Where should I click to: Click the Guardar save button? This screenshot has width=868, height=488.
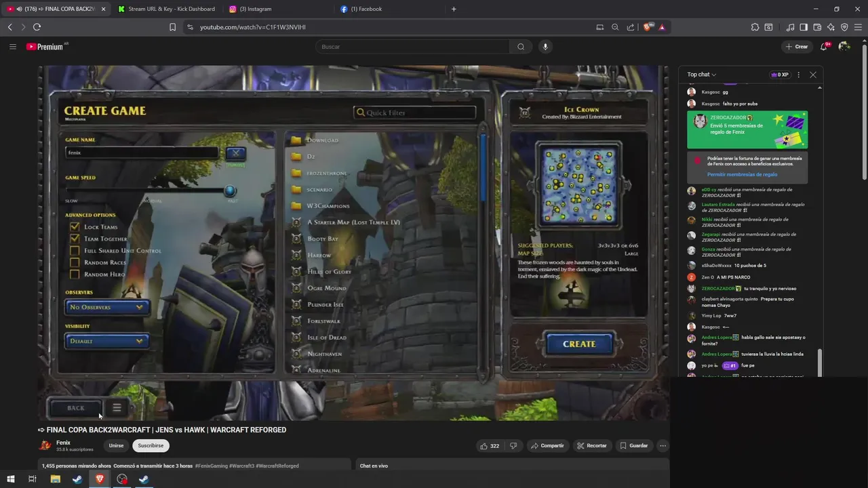634,445
